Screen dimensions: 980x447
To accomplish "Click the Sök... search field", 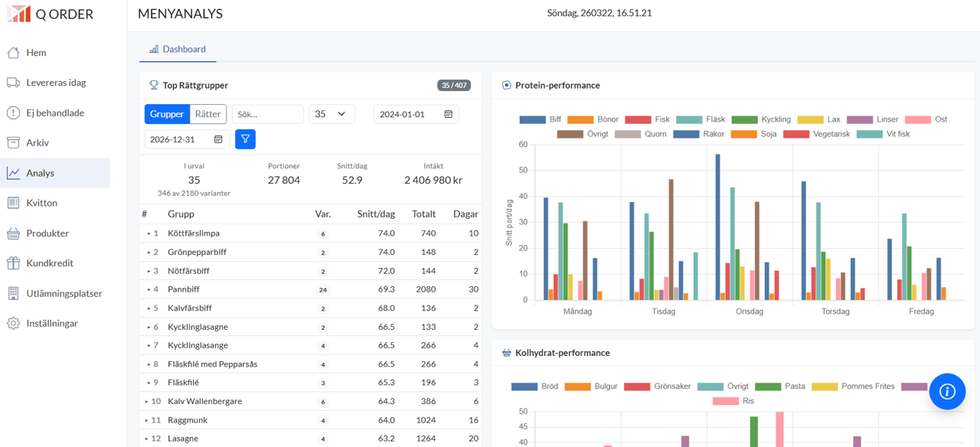I will tap(268, 114).
